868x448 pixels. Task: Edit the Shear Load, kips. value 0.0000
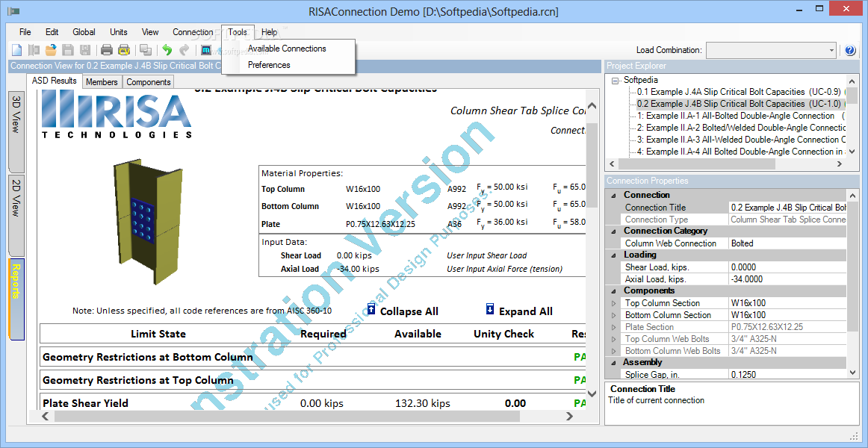(x=787, y=267)
